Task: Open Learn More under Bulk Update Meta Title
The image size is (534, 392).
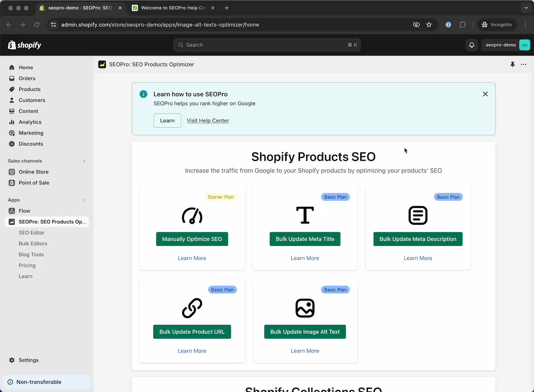Action: (305, 258)
